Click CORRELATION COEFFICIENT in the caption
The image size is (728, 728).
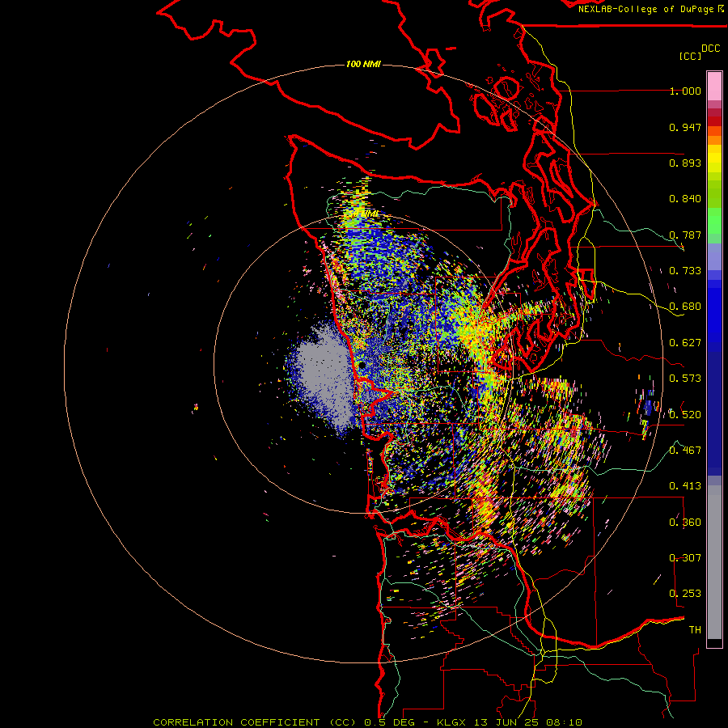tap(237, 722)
